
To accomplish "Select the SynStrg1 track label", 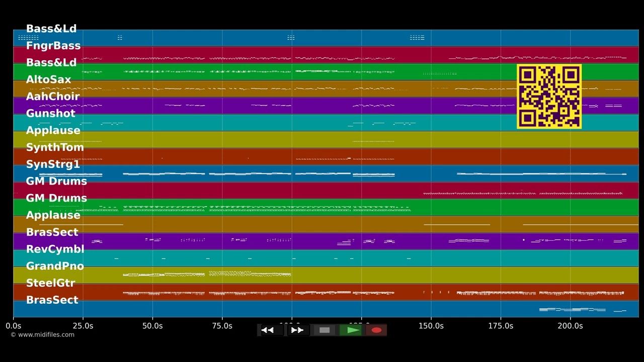I will pyautogui.click(x=53, y=164).
